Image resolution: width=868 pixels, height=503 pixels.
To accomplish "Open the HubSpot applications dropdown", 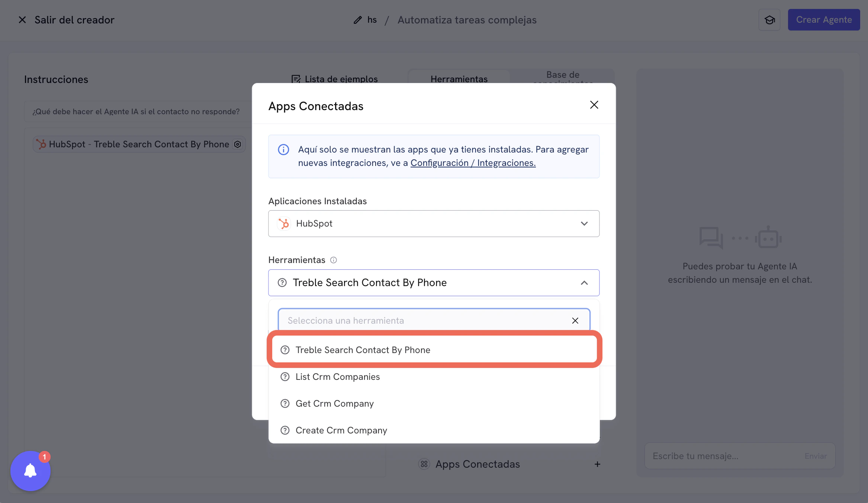I will pos(434,224).
